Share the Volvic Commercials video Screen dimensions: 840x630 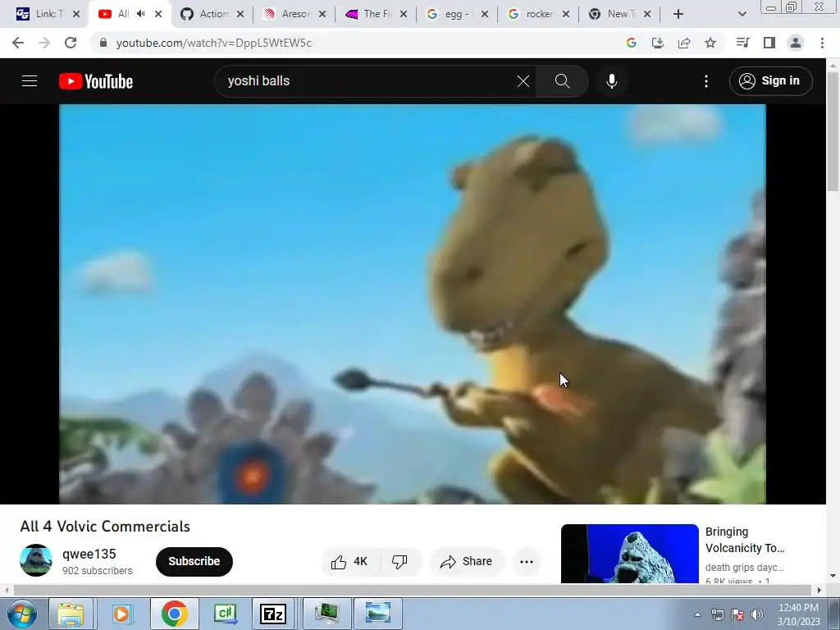click(466, 561)
